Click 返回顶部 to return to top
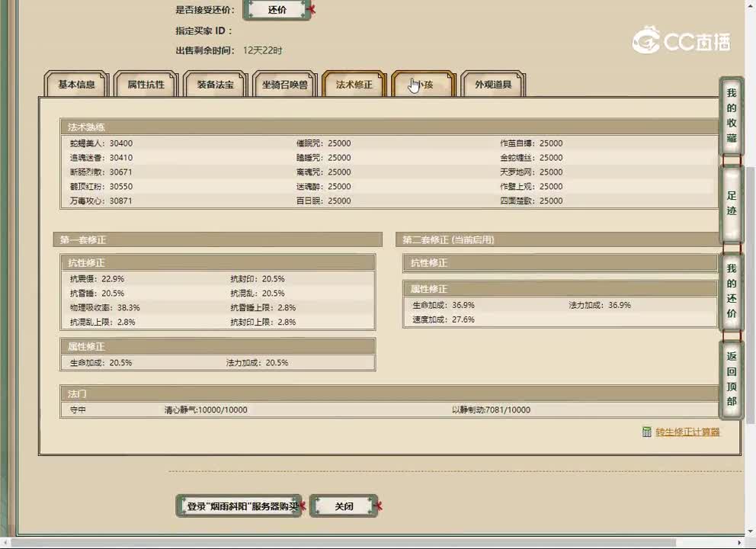The image size is (756, 549). point(731,378)
